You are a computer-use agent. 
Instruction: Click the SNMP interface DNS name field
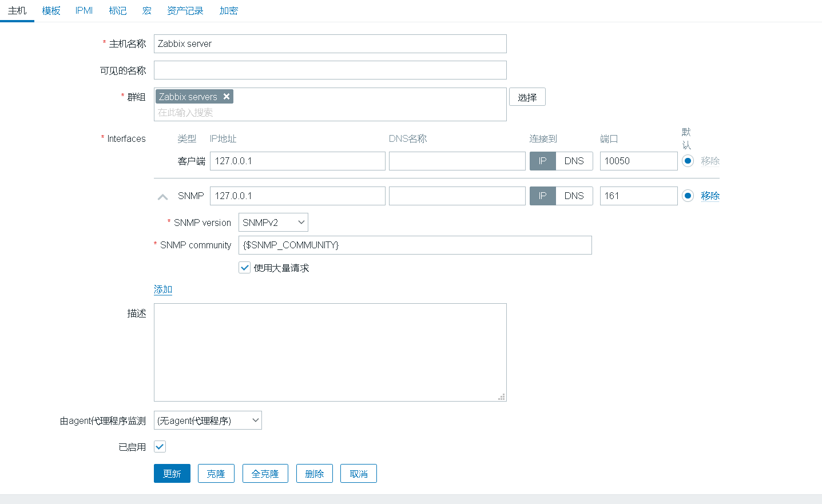pyautogui.click(x=457, y=196)
